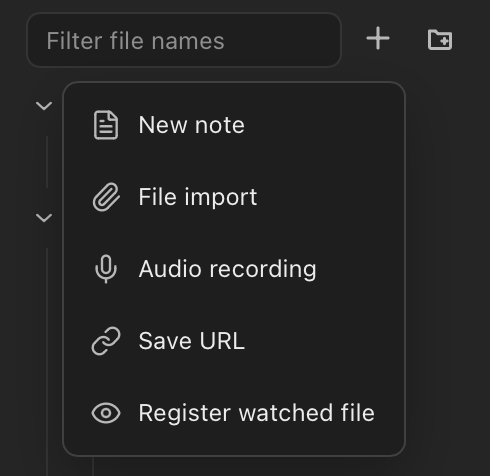Toggle the first folder's chevron arrow
Screen dimensions: 490x476
pos(44,106)
